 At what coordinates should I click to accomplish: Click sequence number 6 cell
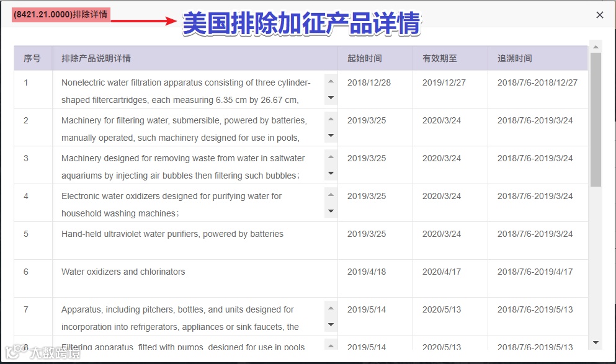point(33,278)
